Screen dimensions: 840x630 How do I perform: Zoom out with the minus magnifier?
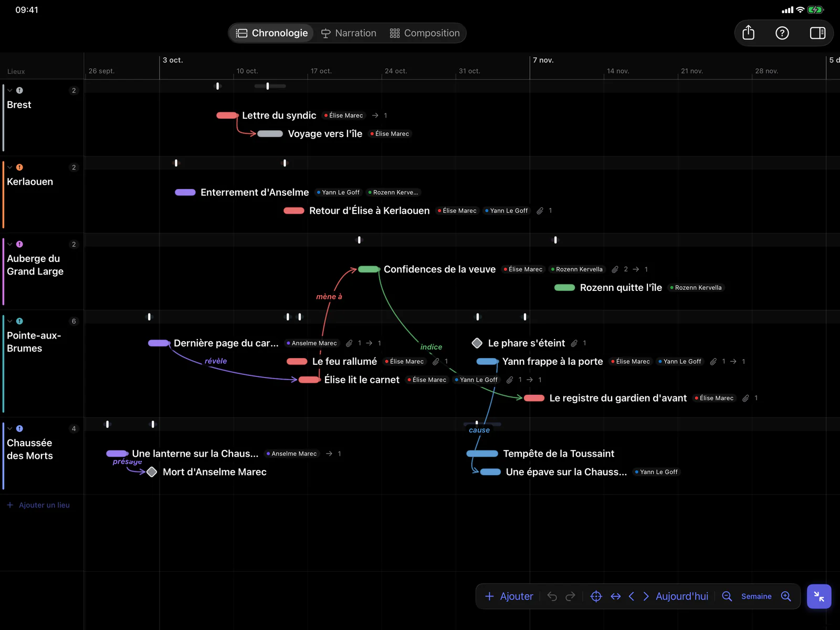[x=727, y=596]
